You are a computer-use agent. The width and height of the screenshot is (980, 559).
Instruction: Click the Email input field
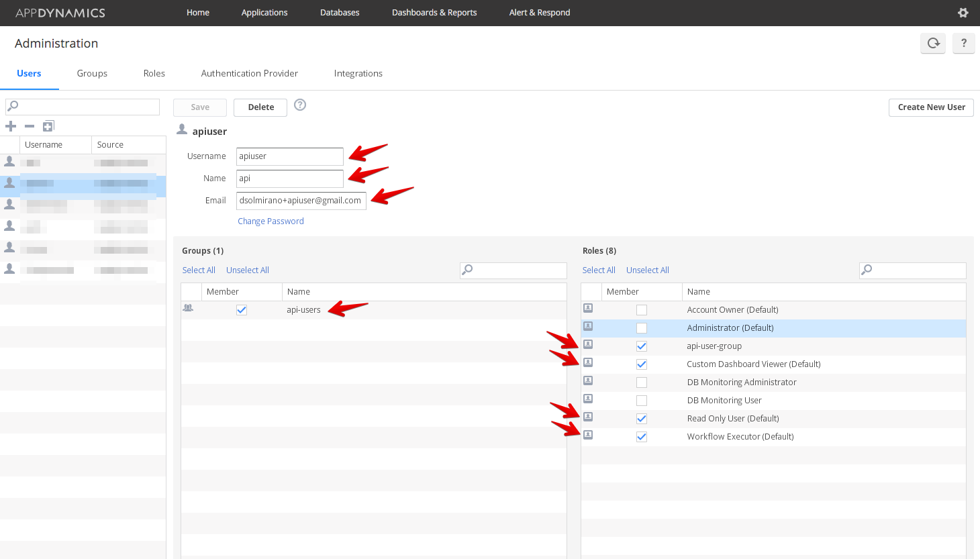pos(301,201)
